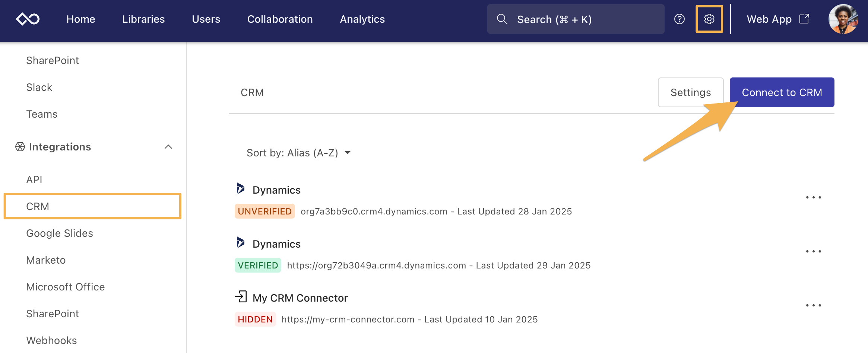The height and width of the screenshot is (353, 868).
Task: Select Teams in the sidebar
Action: pos(42,114)
